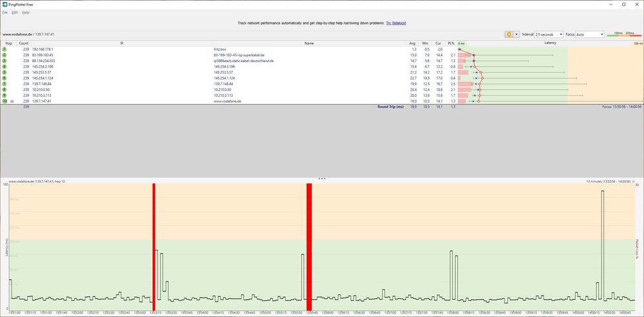Select IP address 145.253.5.57

[41, 72]
